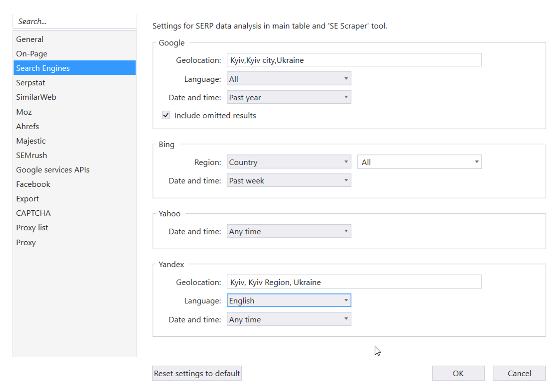Select On-Page settings section
The width and height of the screenshot is (559, 392).
click(x=74, y=54)
